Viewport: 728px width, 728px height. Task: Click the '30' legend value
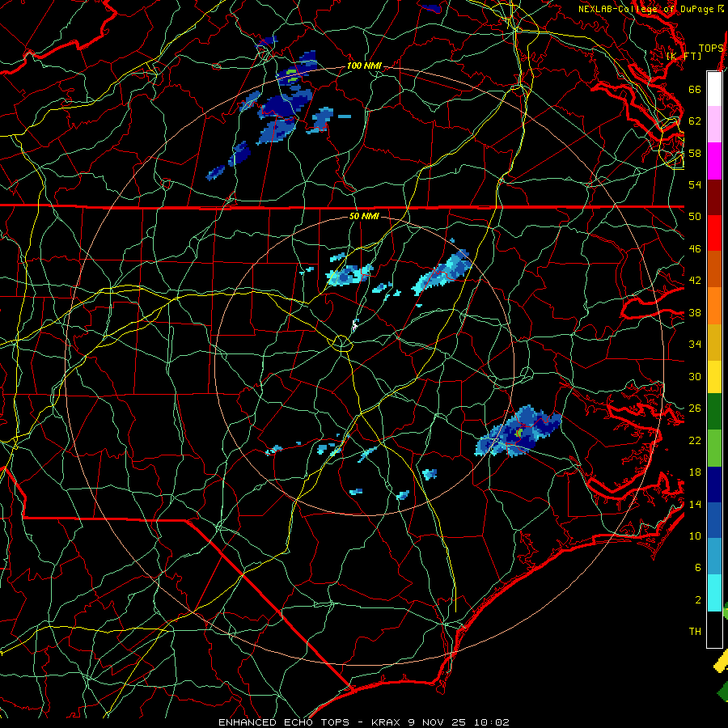695,376
